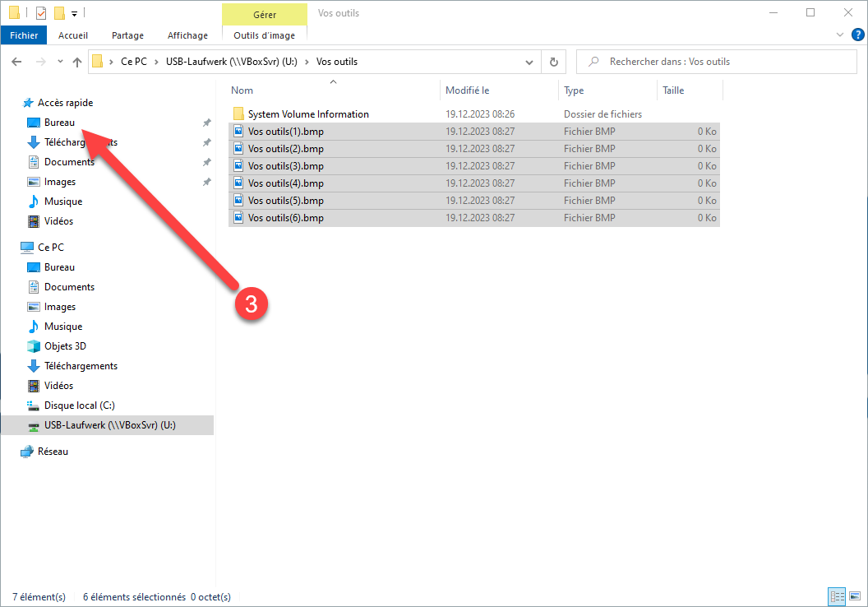Open Documents under Ce PC
Screen dimensions: 868x607
tap(69, 287)
